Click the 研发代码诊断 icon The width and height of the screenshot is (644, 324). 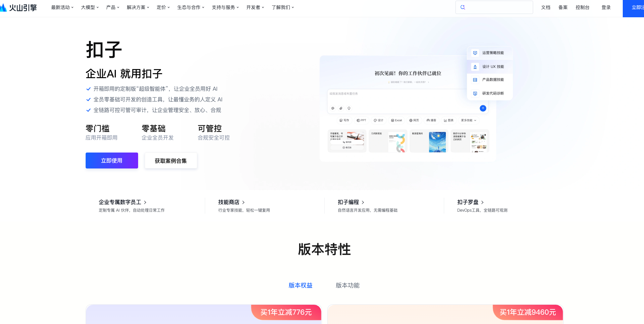pyautogui.click(x=475, y=93)
